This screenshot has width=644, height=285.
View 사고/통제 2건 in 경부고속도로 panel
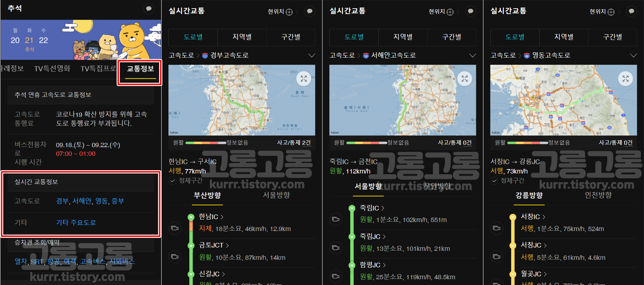click(x=294, y=142)
